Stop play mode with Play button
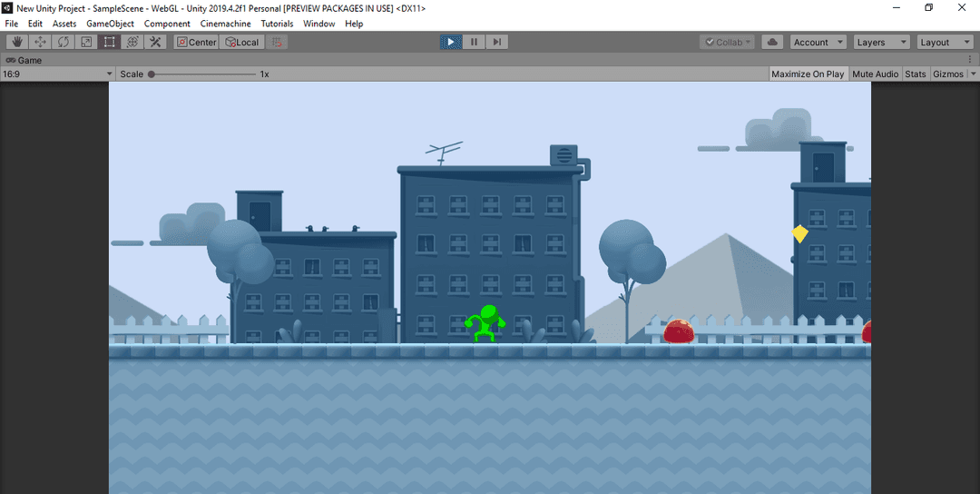Image resolution: width=980 pixels, height=494 pixels. [451, 42]
